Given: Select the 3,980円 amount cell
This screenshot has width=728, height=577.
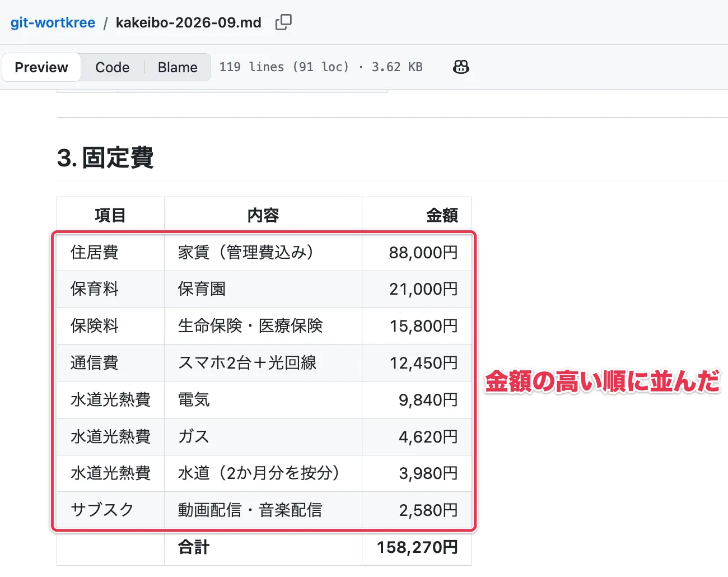Looking at the screenshot, I should (417, 473).
